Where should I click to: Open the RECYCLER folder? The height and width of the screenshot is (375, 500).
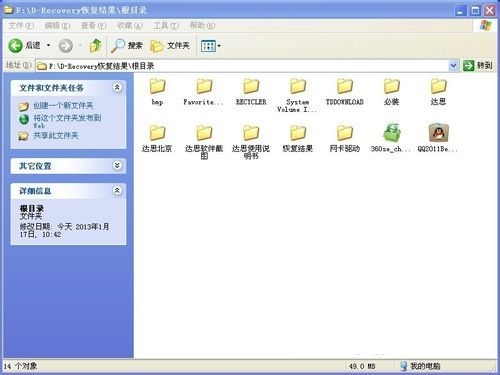click(x=251, y=92)
